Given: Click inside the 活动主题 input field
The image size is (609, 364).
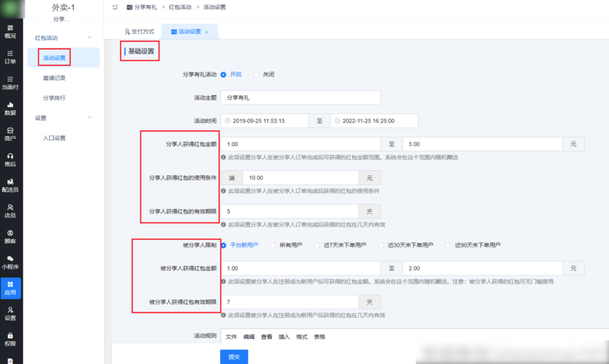Looking at the screenshot, I should [x=300, y=98].
